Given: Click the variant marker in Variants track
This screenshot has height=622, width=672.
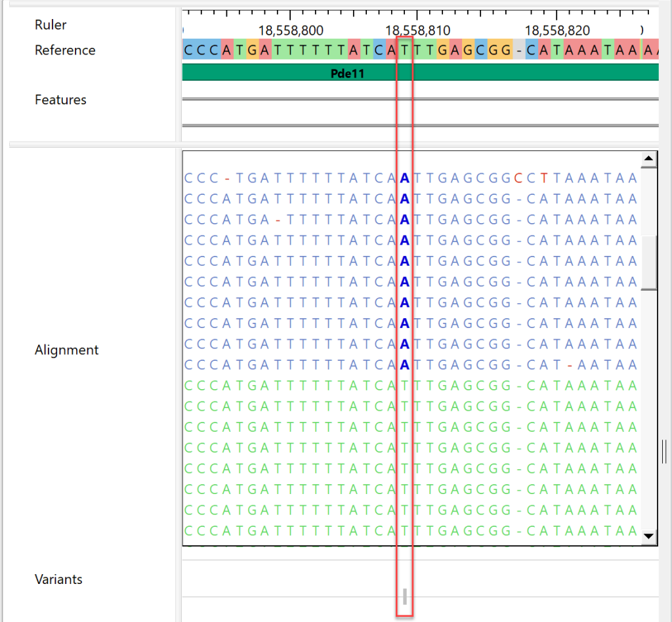Looking at the screenshot, I should (x=405, y=596).
